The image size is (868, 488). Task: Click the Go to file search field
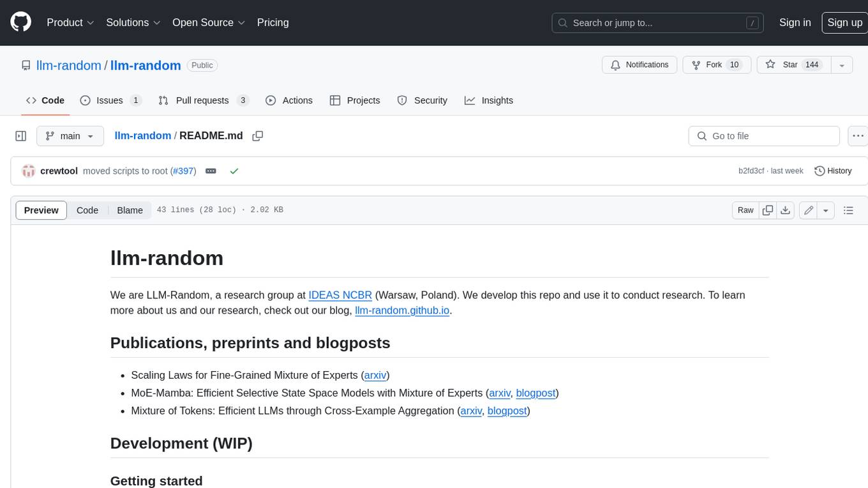point(764,136)
